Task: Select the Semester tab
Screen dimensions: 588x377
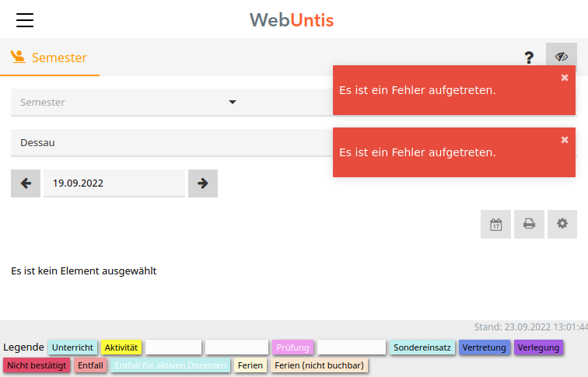Action: click(50, 58)
